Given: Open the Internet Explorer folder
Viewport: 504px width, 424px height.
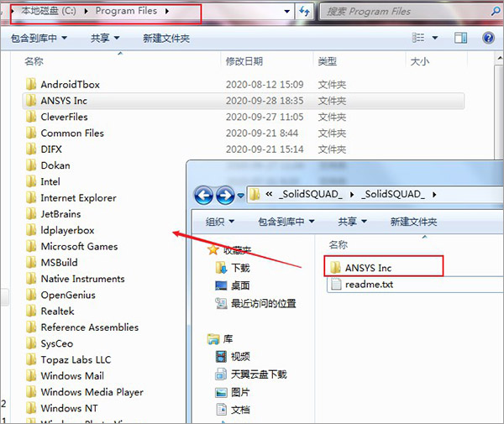Looking at the screenshot, I should tap(71, 197).
